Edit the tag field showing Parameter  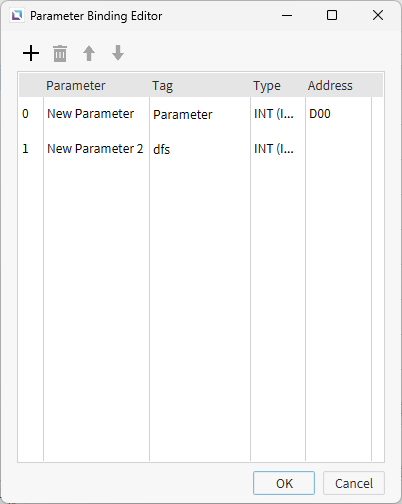(200, 115)
